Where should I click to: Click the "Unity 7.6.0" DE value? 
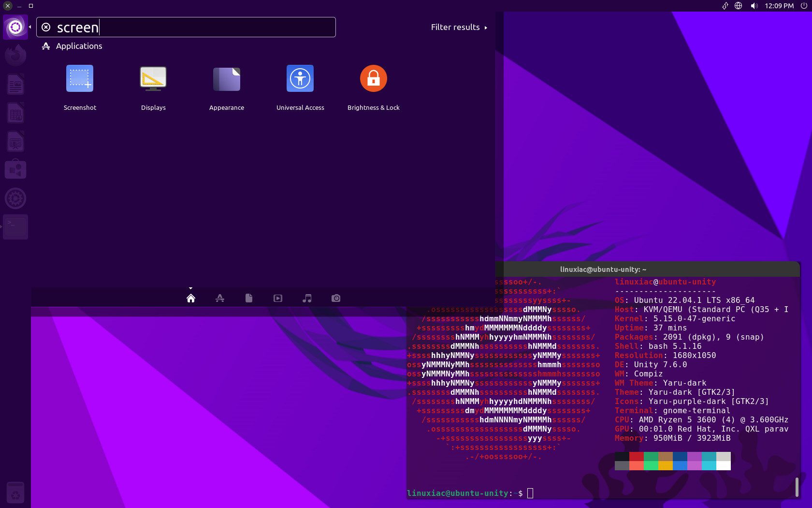coord(660,364)
